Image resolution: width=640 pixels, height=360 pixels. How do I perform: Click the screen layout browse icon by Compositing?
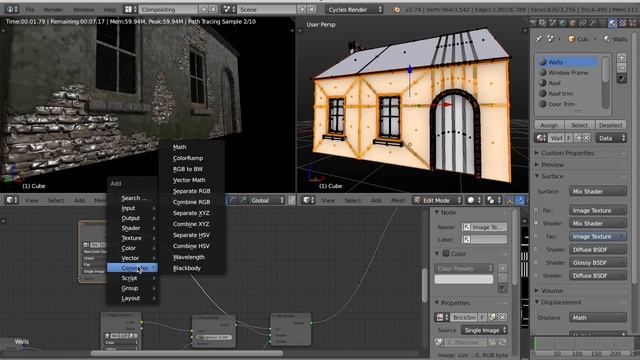tap(131, 9)
